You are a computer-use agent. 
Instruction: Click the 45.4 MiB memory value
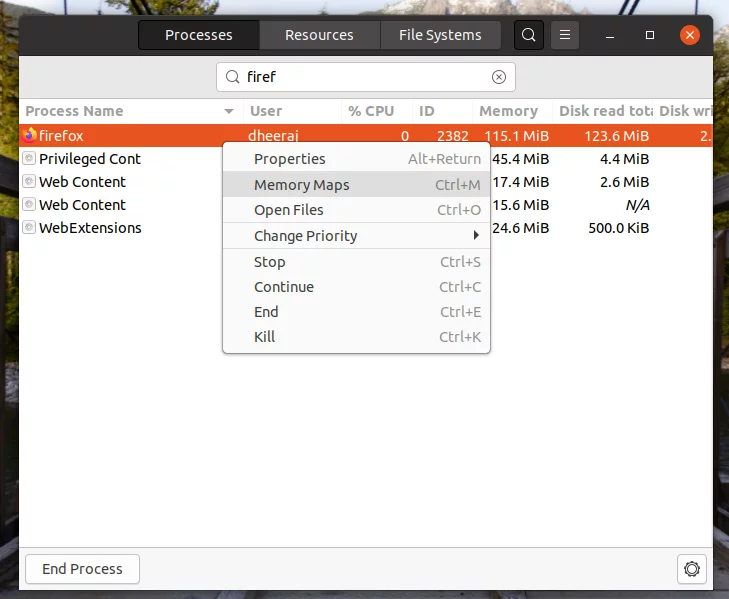point(521,159)
